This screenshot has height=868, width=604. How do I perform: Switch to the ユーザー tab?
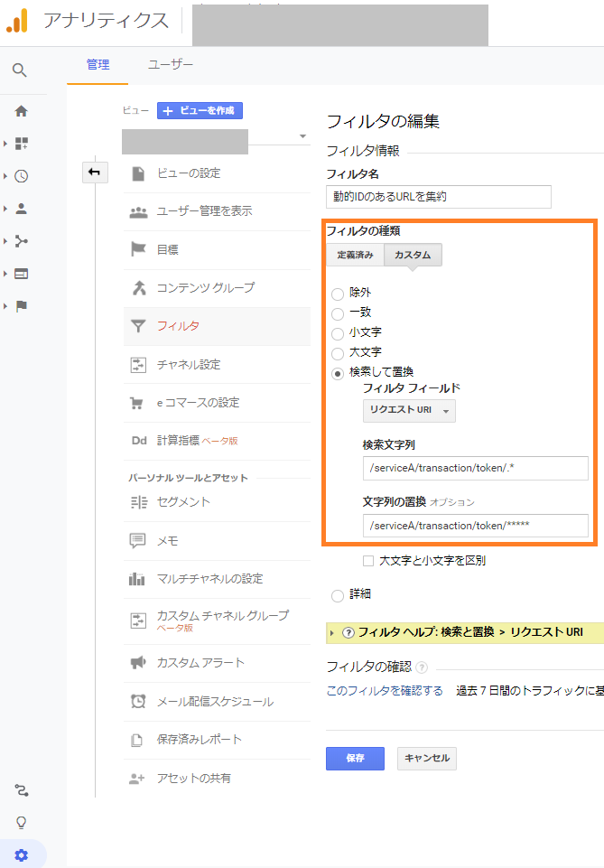click(x=171, y=65)
